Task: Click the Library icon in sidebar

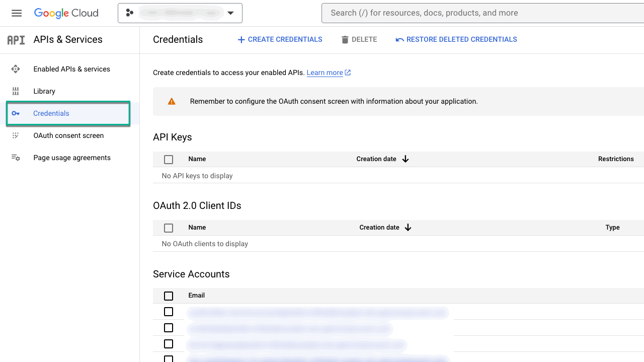Action: coord(16,91)
